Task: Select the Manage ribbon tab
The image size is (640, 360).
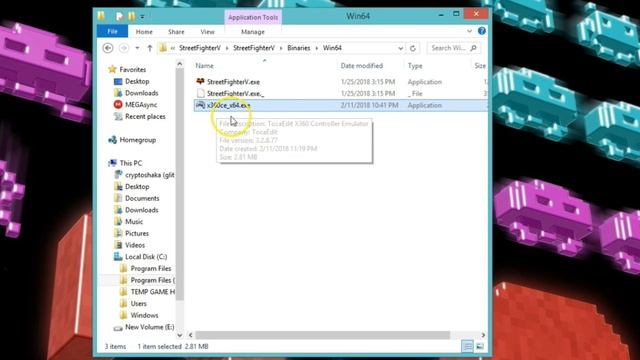Action: pyautogui.click(x=253, y=32)
